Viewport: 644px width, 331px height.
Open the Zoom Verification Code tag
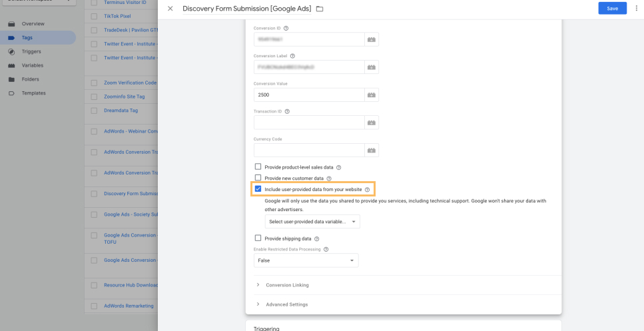tap(130, 83)
